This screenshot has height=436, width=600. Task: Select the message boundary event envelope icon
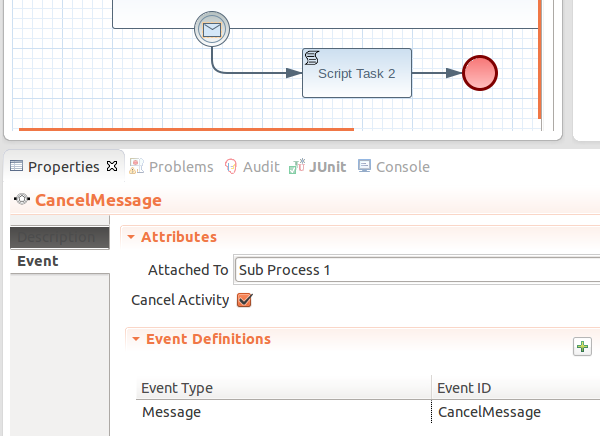click(211, 30)
